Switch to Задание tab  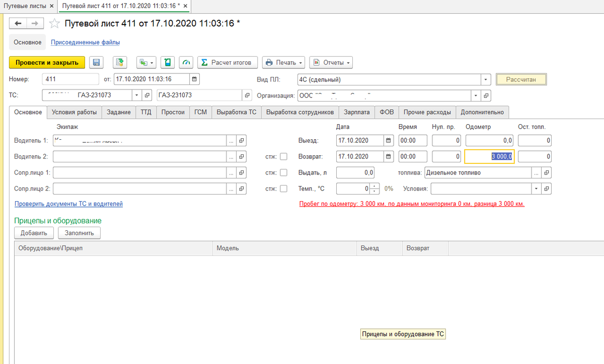click(119, 112)
